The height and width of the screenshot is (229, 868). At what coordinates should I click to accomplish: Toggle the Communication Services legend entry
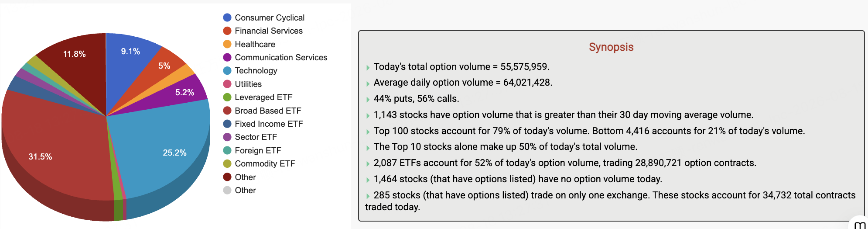(275, 57)
